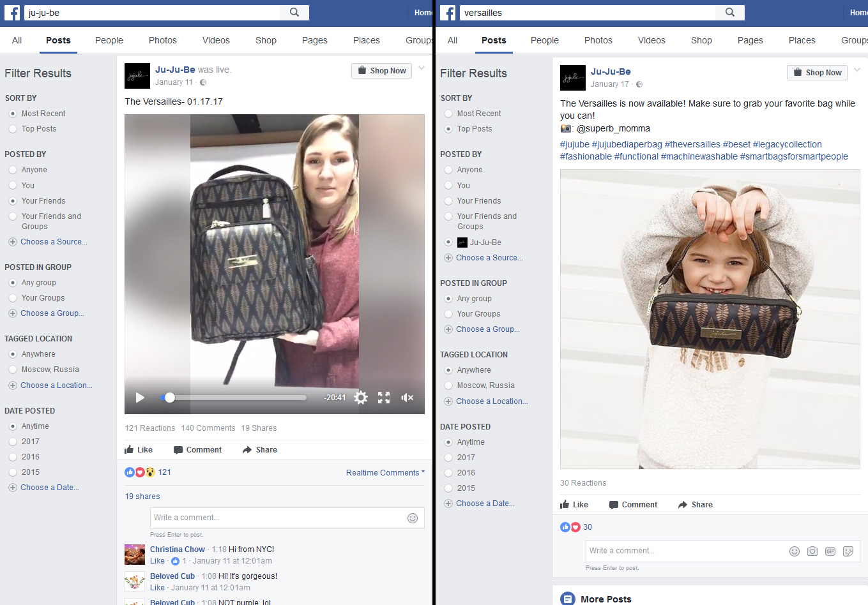This screenshot has width=868, height=605.
Task: Select Your Groups in left window filter
Action: pyautogui.click(x=13, y=298)
